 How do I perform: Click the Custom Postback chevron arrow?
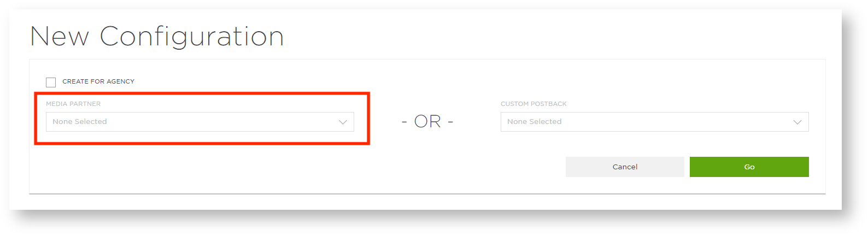(797, 122)
